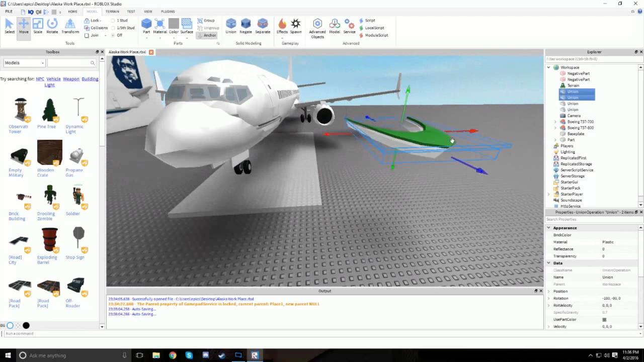644x362 pixels.
Task: Click the Union solid modeling tool
Action: coord(231,26)
